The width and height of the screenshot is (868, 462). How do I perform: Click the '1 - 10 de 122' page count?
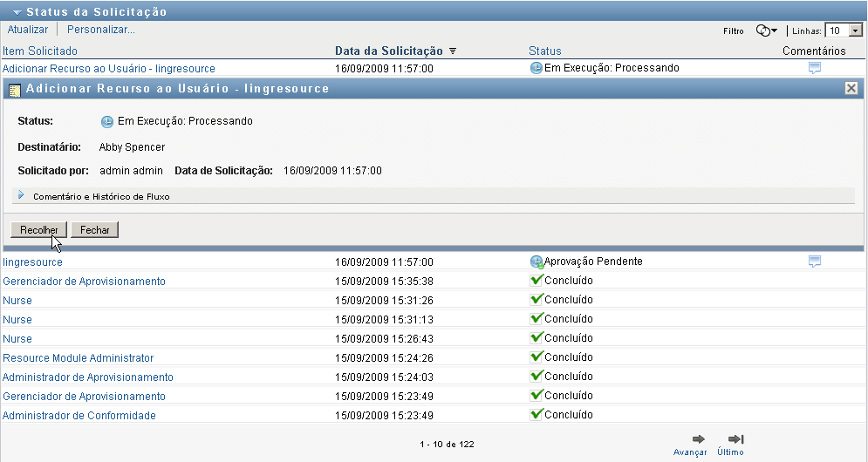tap(447, 445)
